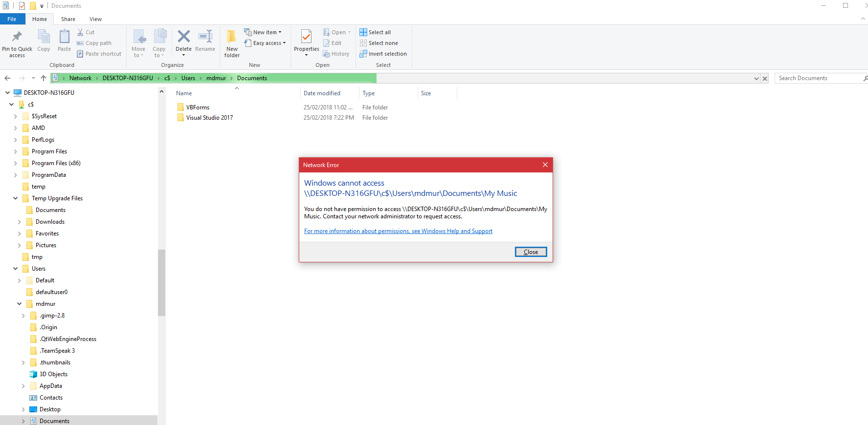Click the Copy icon in Clipboard group
The image size is (868, 425).
click(x=44, y=37)
